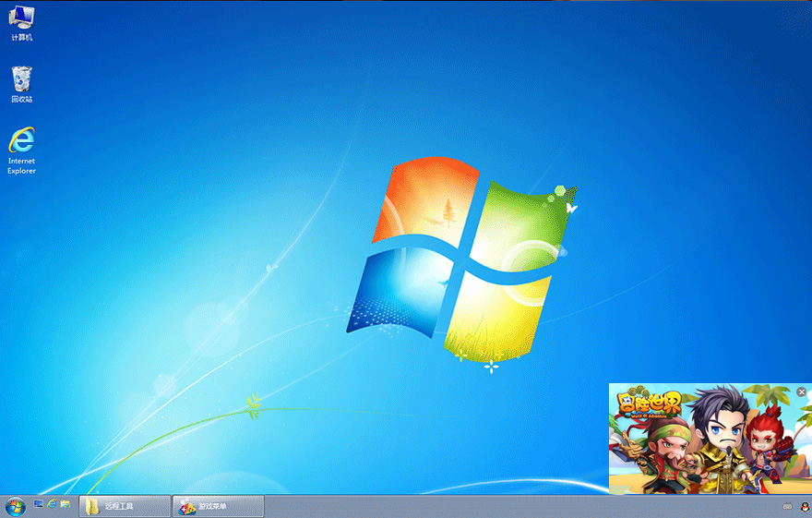Open the QQ penguin tray icon

click(x=806, y=507)
